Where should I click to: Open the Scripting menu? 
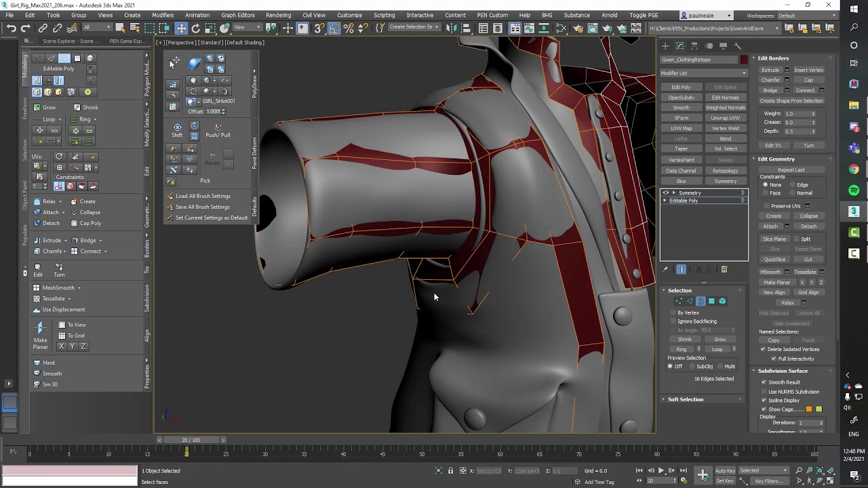pyautogui.click(x=384, y=15)
